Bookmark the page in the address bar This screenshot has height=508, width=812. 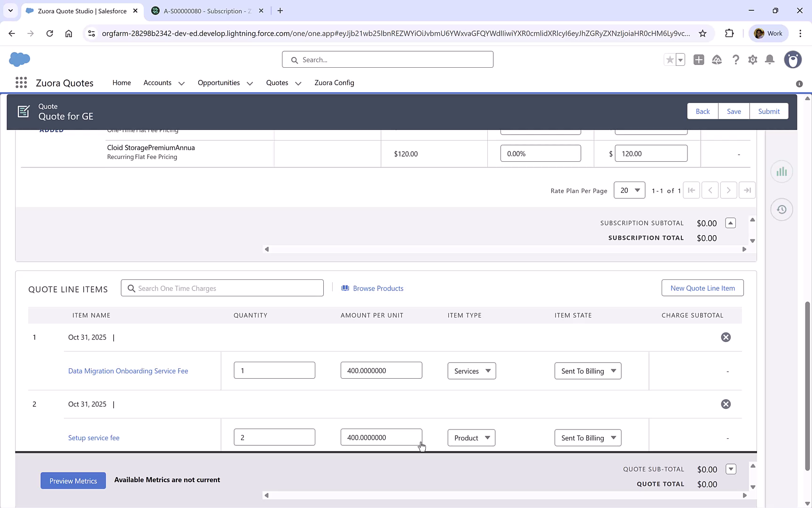click(x=703, y=33)
